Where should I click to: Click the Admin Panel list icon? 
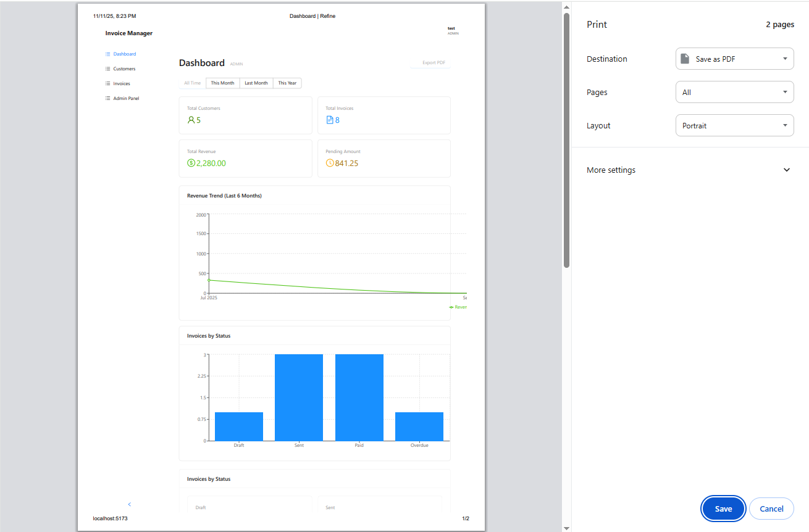click(x=107, y=99)
